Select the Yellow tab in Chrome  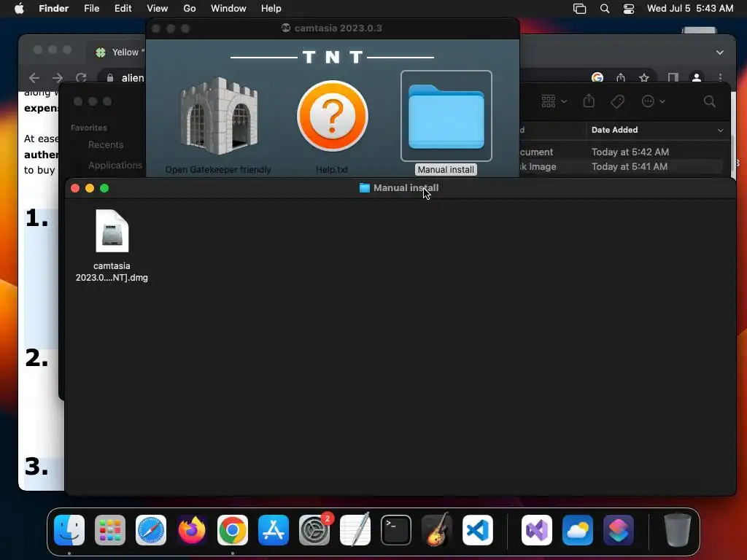119,52
